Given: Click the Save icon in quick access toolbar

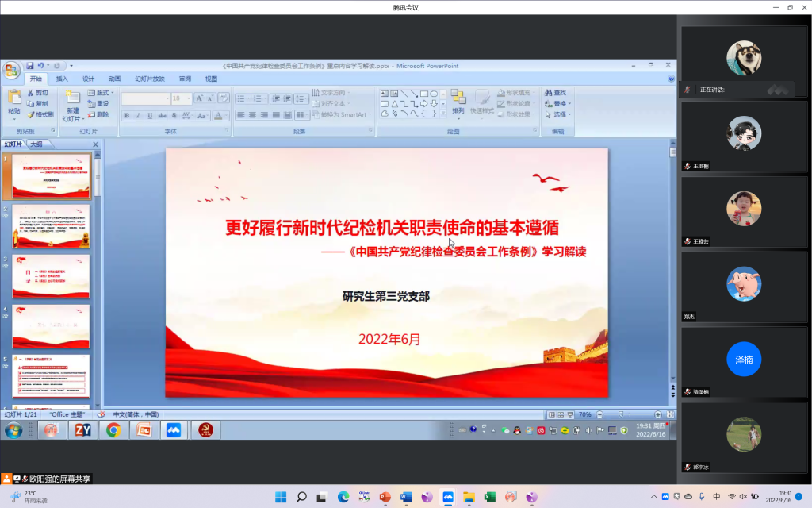Looking at the screenshot, I should click(30, 65).
